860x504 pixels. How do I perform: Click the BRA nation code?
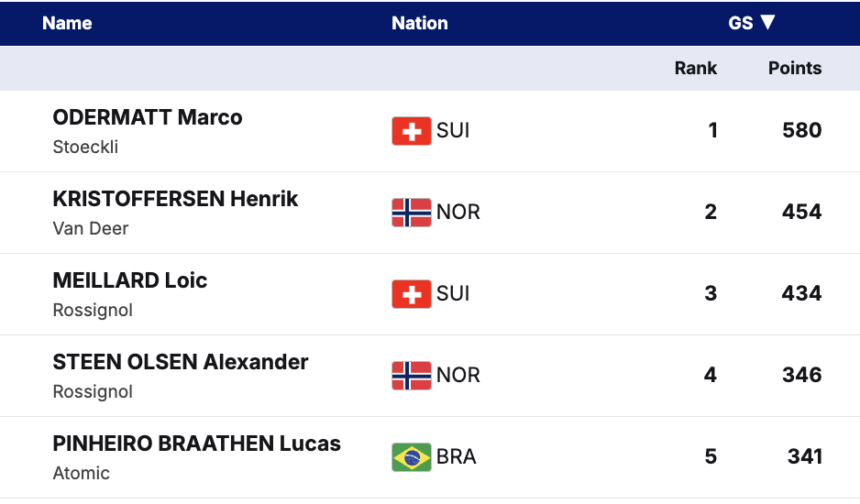pyautogui.click(x=456, y=456)
